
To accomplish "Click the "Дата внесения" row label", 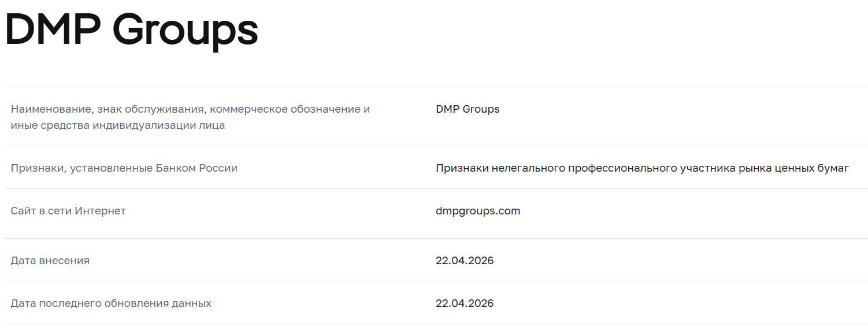I will click(50, 261).
